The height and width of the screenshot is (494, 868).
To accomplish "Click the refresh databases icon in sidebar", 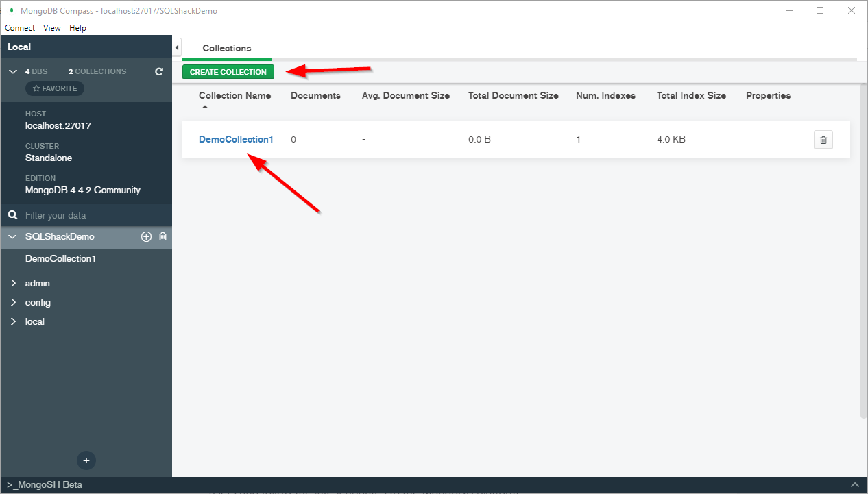I will click(x=159, y=71).
